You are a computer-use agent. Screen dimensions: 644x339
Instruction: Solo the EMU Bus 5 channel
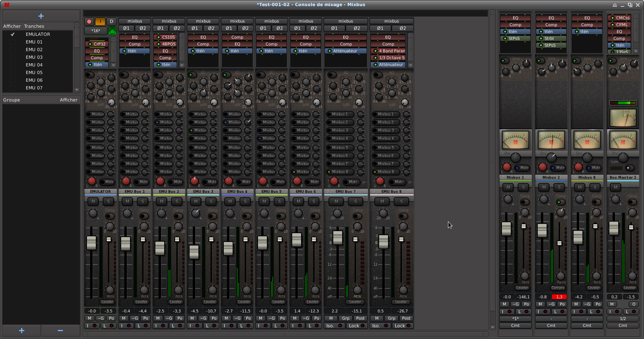(x=279, y=201)
